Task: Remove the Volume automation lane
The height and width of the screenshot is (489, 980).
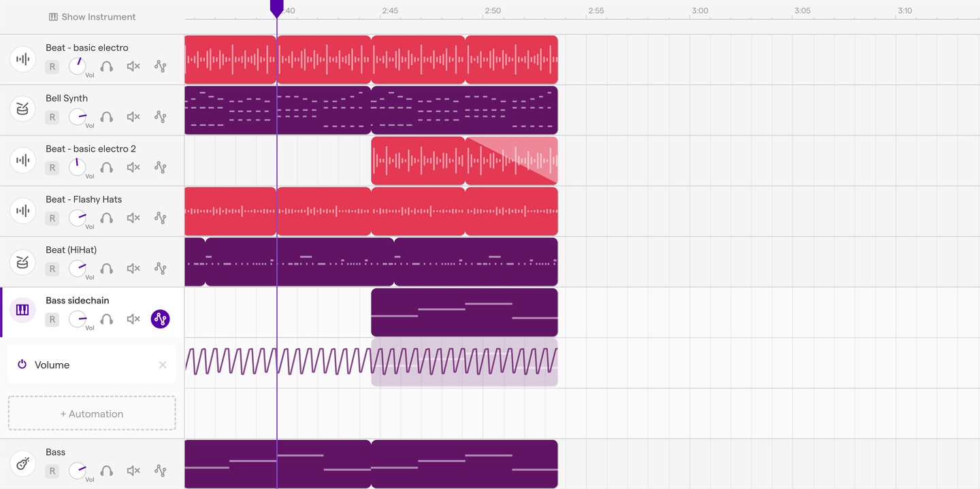Action: 163,365
